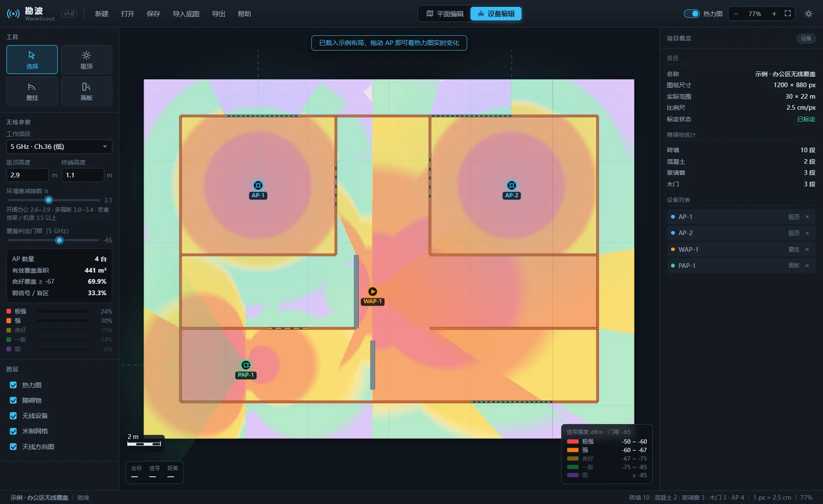The width and height of the screenshot is (823, 504).
Task: Click the AP-1 device icon on canvas
Action: click(x=258, y=185)
